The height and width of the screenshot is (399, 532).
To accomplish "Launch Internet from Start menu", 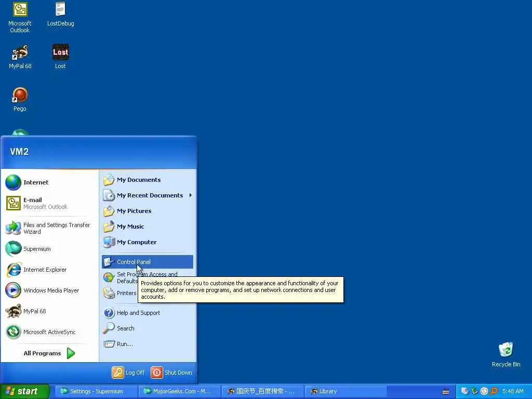I will tap(49, 182).
